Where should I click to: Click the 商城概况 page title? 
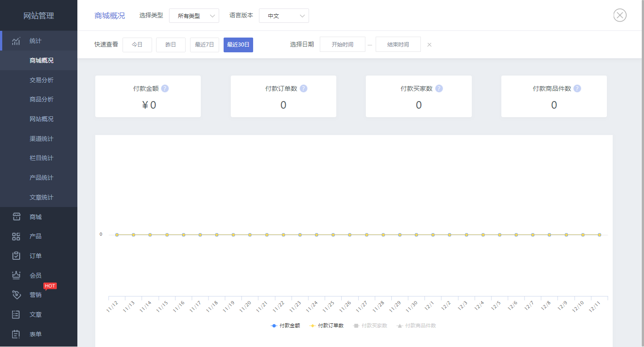110,16
